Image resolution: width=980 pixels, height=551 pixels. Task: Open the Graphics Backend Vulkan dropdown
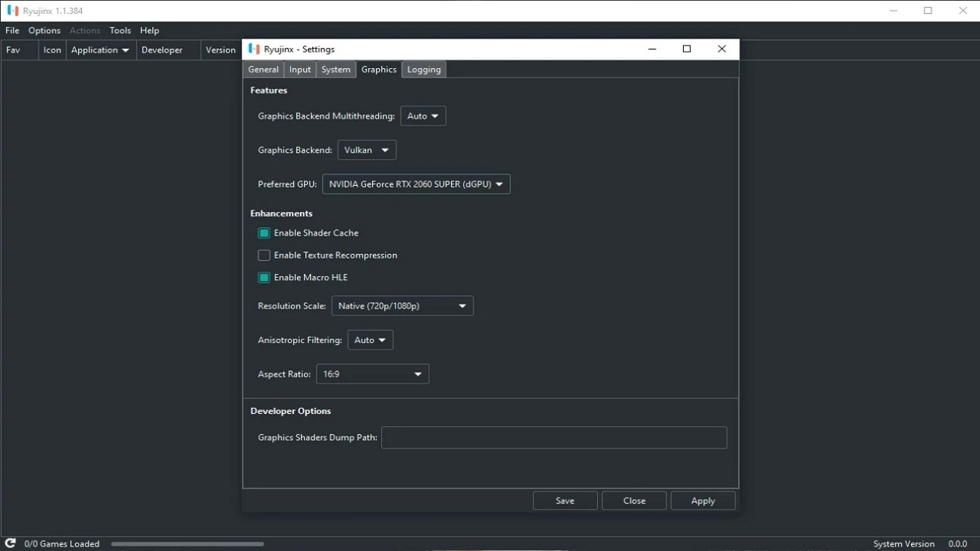click(367, 150)
